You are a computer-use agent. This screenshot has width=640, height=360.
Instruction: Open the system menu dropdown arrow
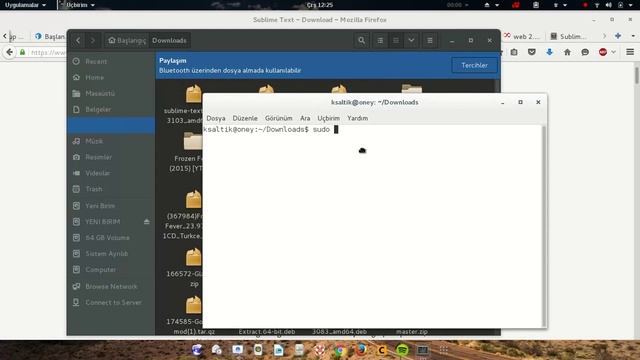(631, 5)
